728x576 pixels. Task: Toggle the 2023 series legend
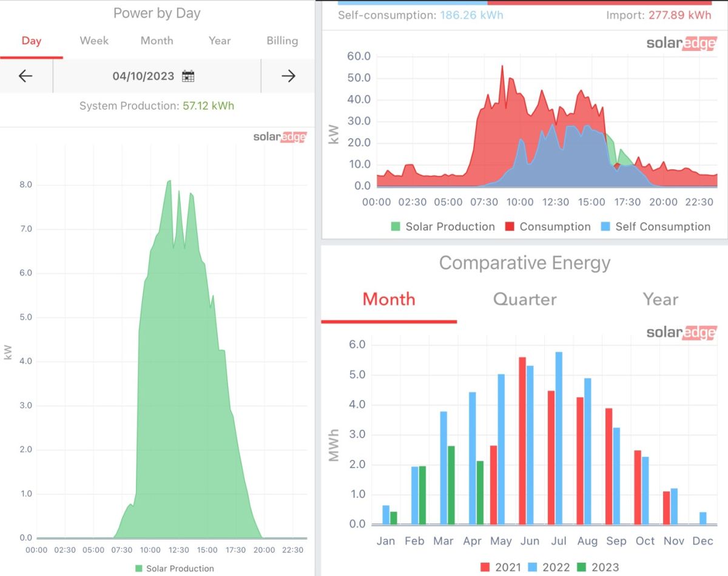(599, 568)
